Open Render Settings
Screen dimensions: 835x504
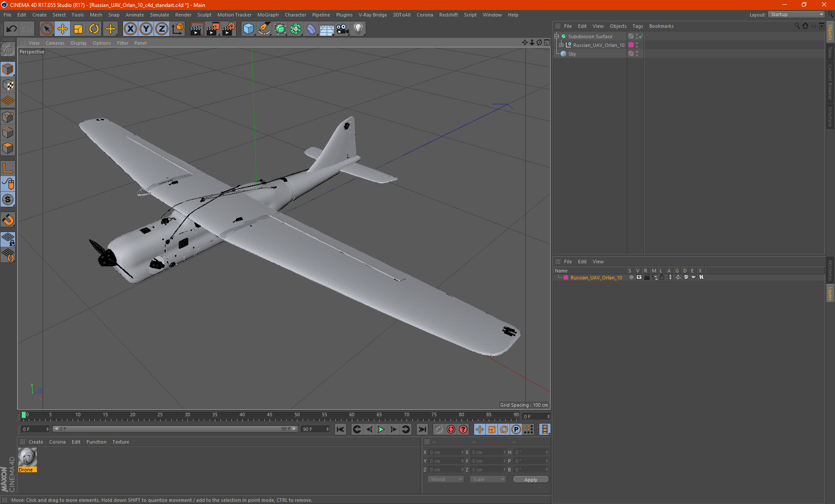(x=229, y=29)
